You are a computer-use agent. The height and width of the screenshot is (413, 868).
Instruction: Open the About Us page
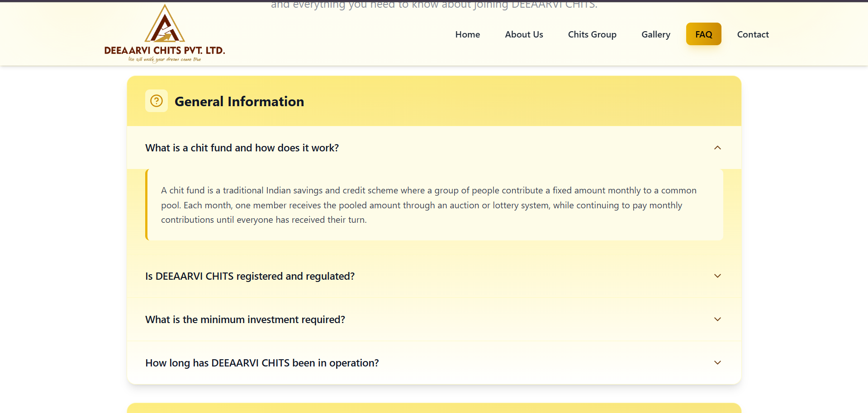(x=524, y=34)
